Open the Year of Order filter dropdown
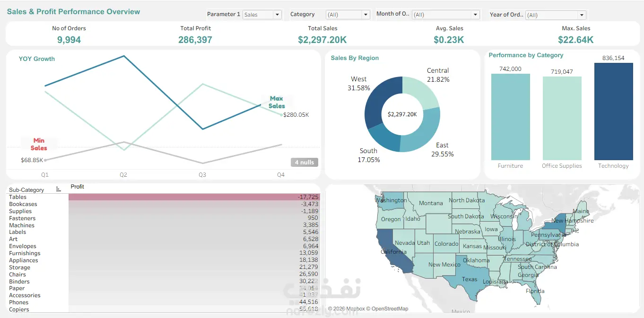This screenshot has width=644, height=318. (556, 15)
